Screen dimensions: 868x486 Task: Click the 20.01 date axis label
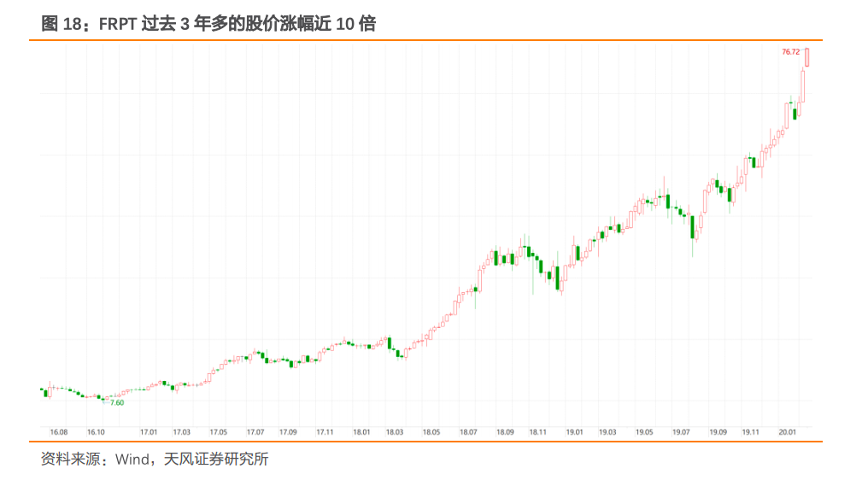tap(788, 431)
